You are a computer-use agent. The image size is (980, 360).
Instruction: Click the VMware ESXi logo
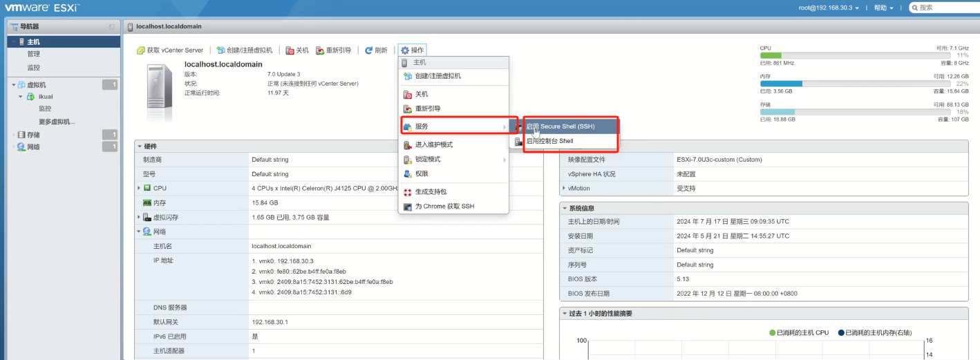(x=42, y=8)
